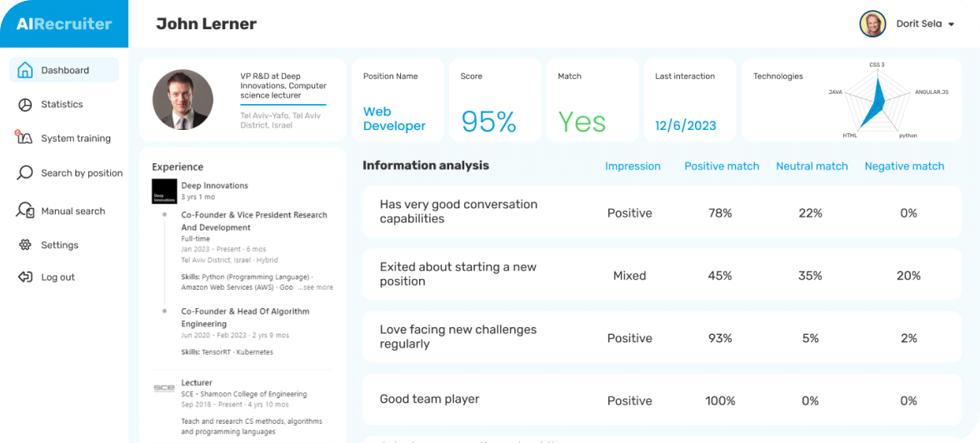The height and width of the screenshot is (443, 980).
Task: Open the Web Developer position link
Action: click(394, 119)
